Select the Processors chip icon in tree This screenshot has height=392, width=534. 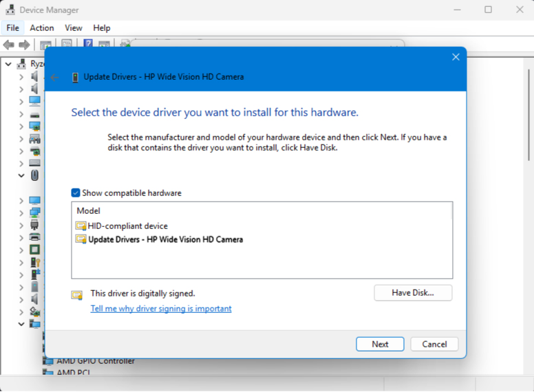(34, 250)
